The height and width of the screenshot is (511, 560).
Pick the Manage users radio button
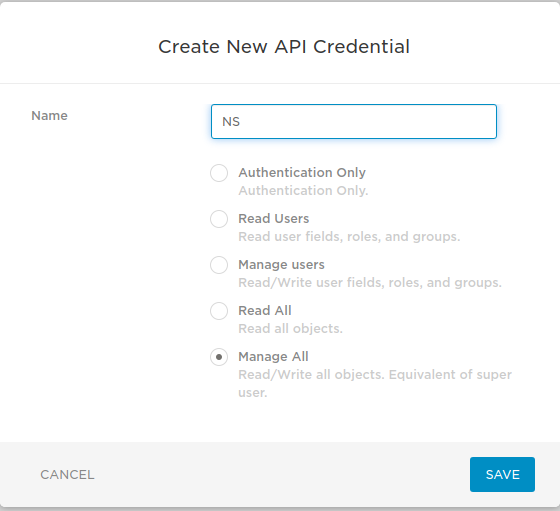coord(219,265)
